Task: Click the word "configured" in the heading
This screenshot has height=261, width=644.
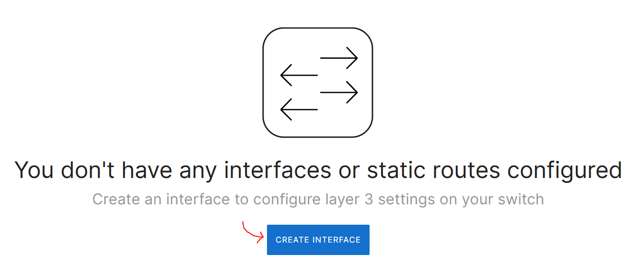Action: (x=565, y=170)
